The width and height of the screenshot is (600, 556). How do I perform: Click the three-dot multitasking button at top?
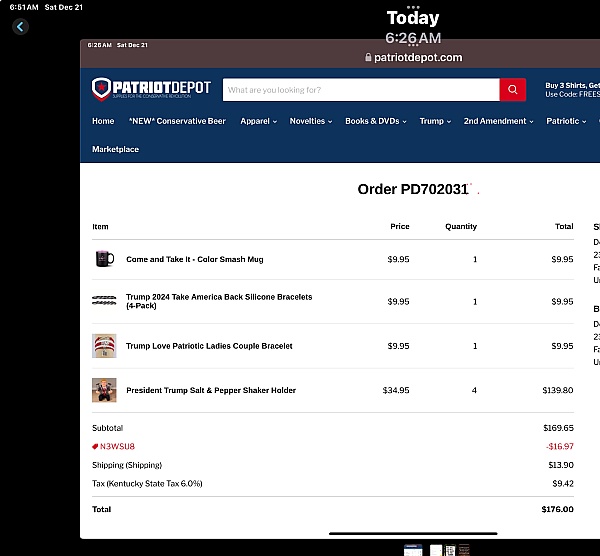click(x=413, y=7)
